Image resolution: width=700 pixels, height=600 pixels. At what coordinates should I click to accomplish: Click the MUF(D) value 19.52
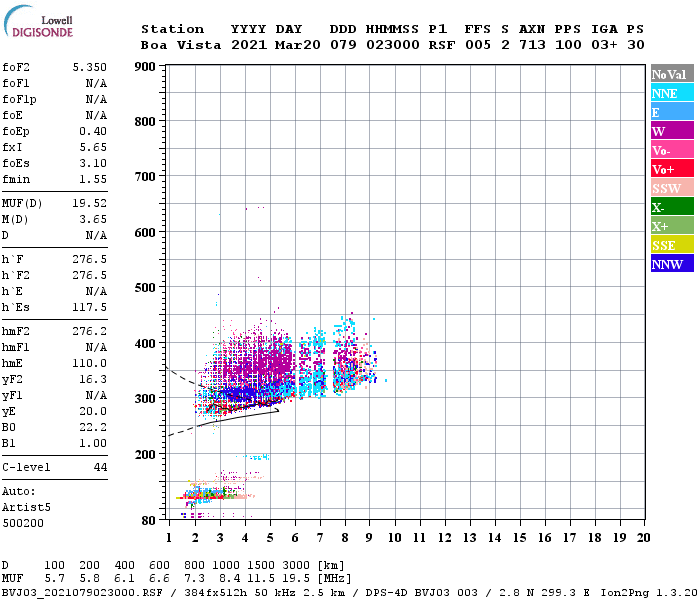90,203
